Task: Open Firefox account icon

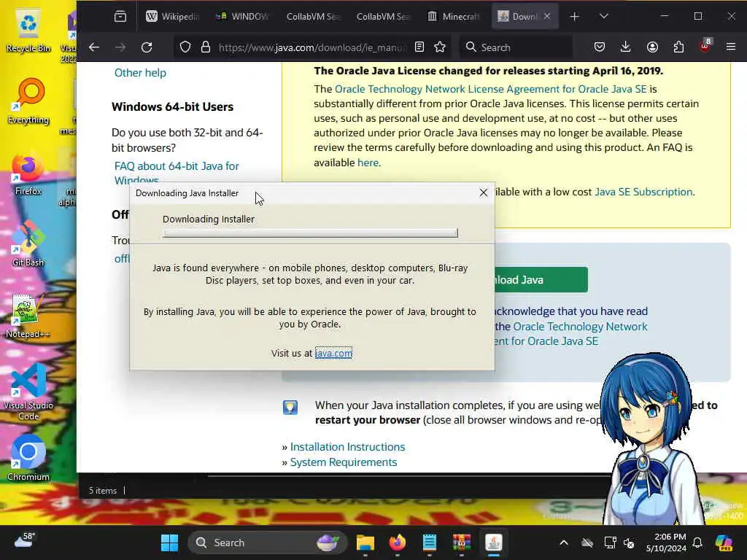Action: pyautogui.click(x=652, y=47)
